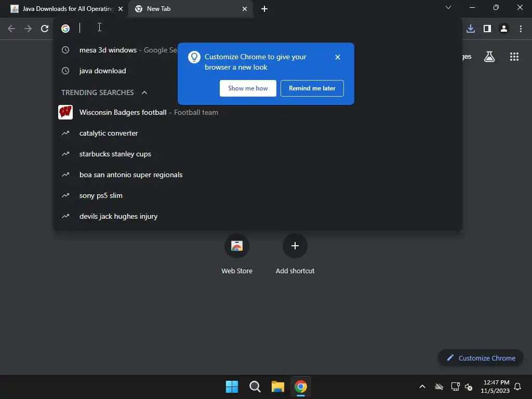Open the network status tray icon

[455, 387]
